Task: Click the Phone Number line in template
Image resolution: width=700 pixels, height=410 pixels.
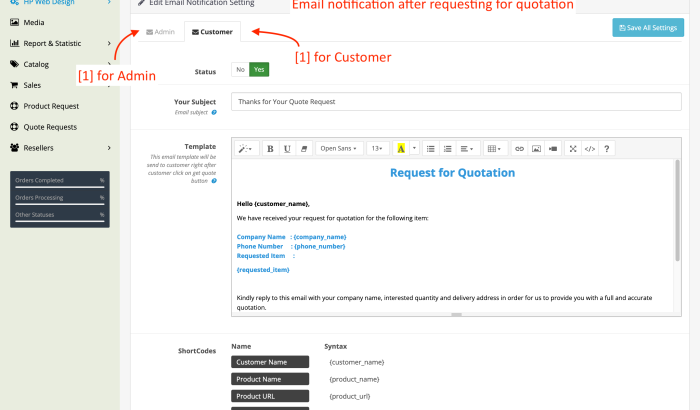Action: coord(291,247)
